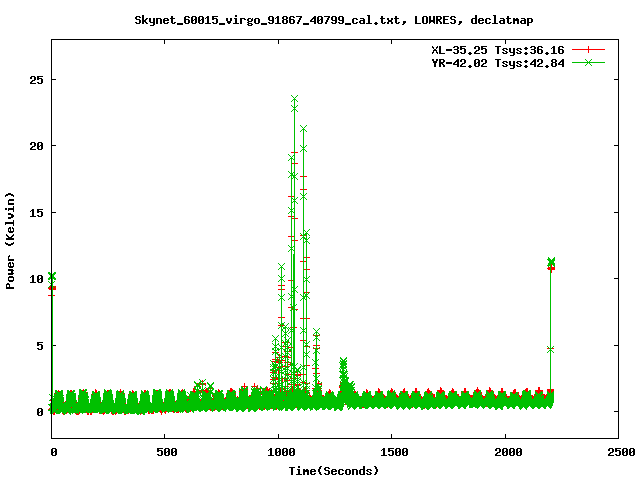
Task: Select the XL-35.25 Tsys:36.16 legend label
Action: tap(498, 50)
